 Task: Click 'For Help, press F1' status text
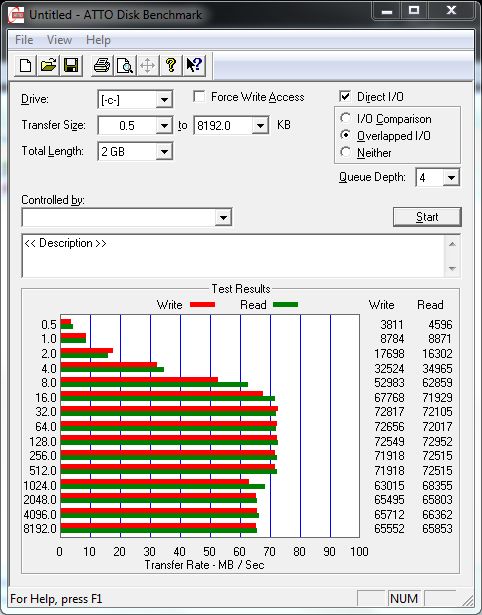tap(56, 599)
